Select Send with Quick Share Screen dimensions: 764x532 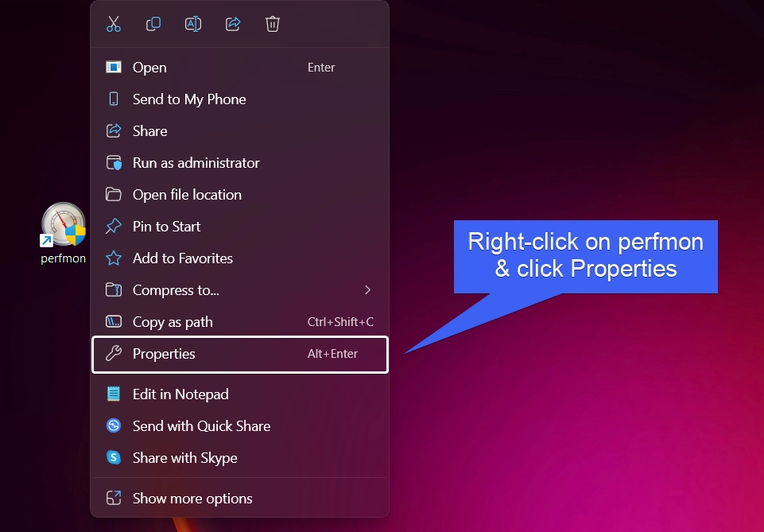pos(240,425)
